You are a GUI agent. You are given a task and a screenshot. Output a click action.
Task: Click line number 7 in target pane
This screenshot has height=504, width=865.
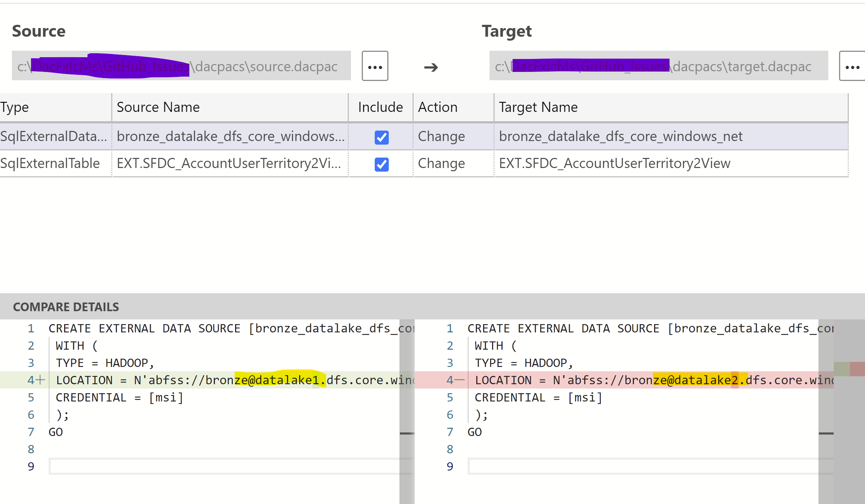click(449, 432)
